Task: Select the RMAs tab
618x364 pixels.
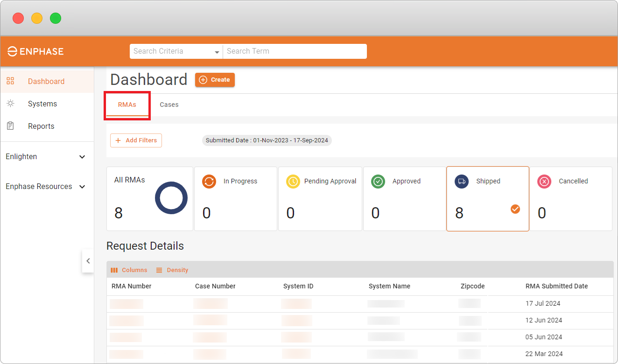Action: [127, 105]
